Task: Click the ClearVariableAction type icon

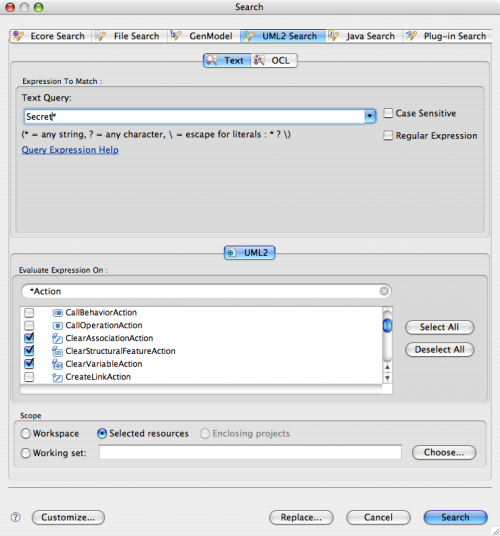Action: click(57, 364)
